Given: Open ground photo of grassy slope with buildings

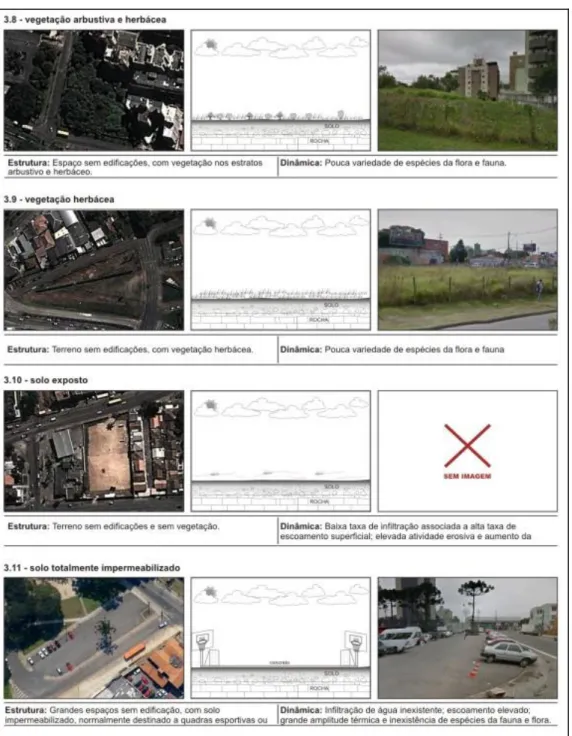Looking at the screenshot, I should 468,90.
